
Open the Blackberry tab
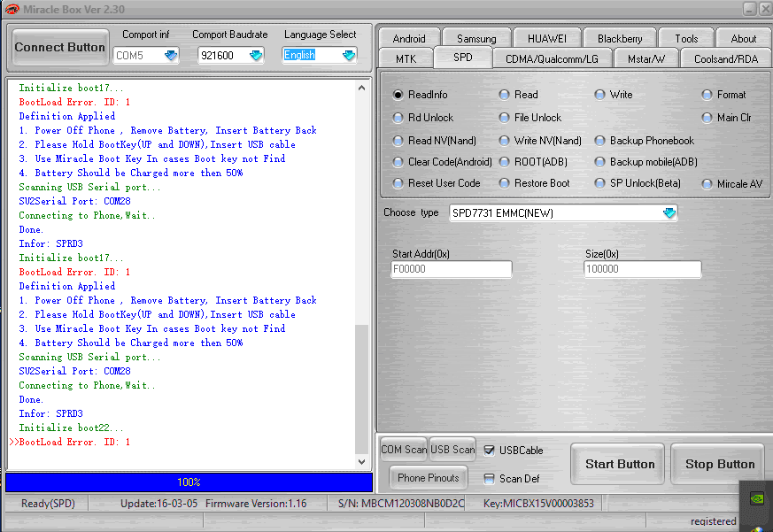click(x=620, y=38)
